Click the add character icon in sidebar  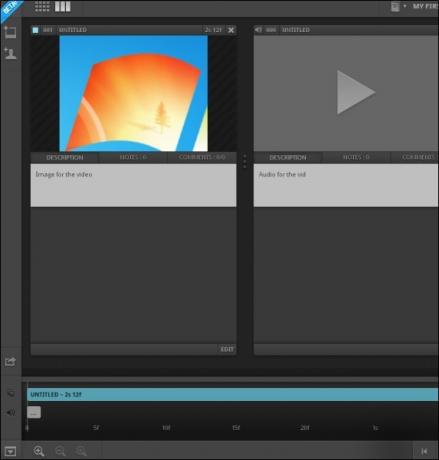coord(10,53)
